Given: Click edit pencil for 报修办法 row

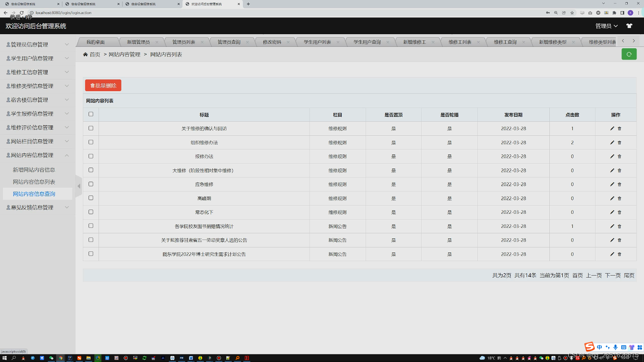Looking at the screenshot, I should pyautogui.click(x=612, y=157).
